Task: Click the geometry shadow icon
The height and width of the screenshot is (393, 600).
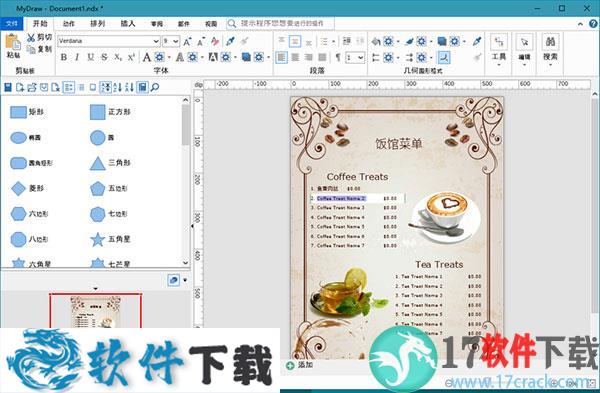Action: [x=442, y=41]
